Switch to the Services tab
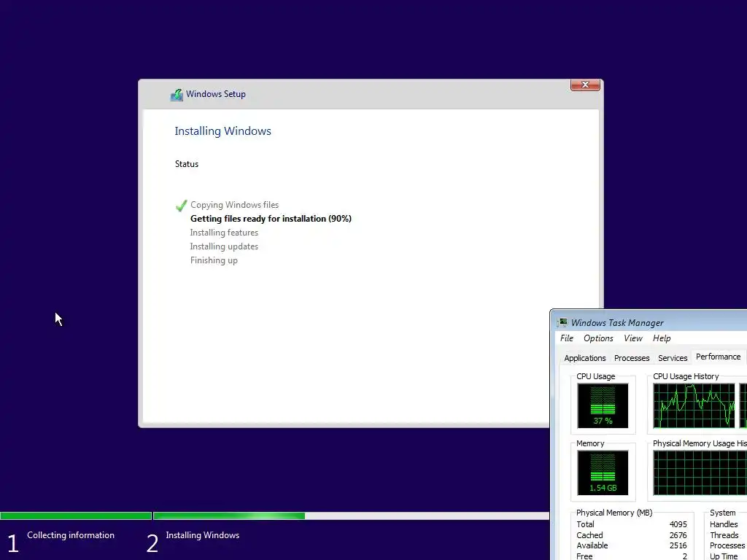The height and width of the screenshot is (560, 747). [x=673, y=358]
